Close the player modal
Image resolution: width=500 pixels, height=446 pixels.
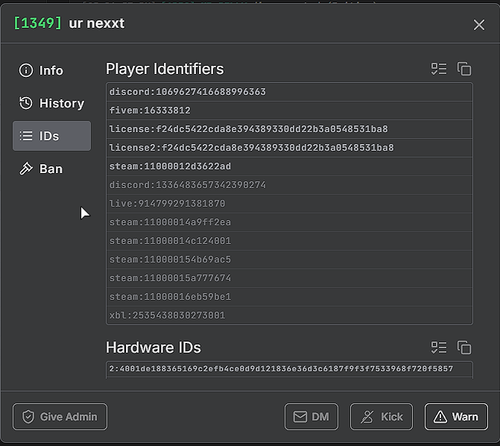coord(479,25)
